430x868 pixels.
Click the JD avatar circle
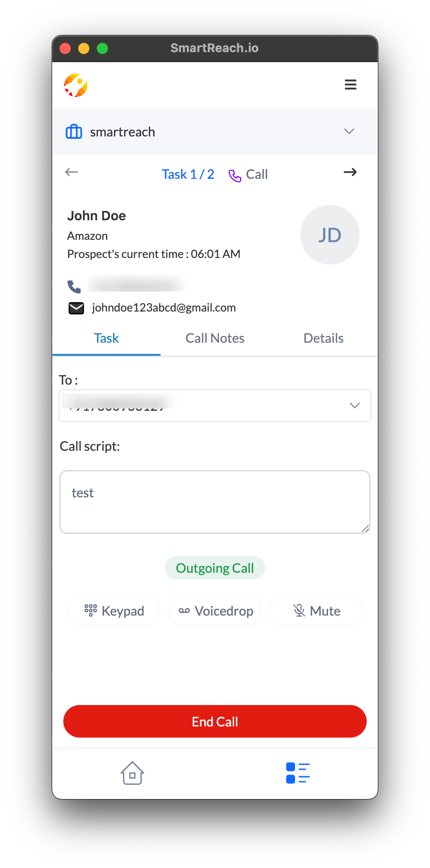click(x=330, y=235)
